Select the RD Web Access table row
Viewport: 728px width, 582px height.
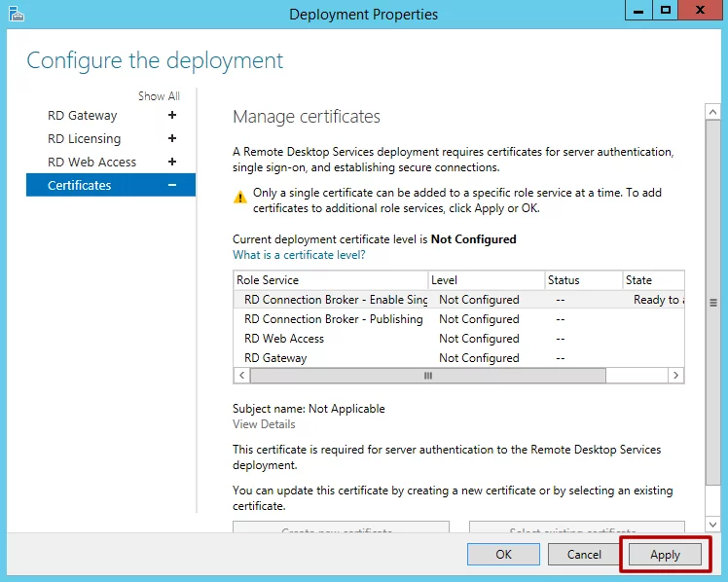click(284, 339)
